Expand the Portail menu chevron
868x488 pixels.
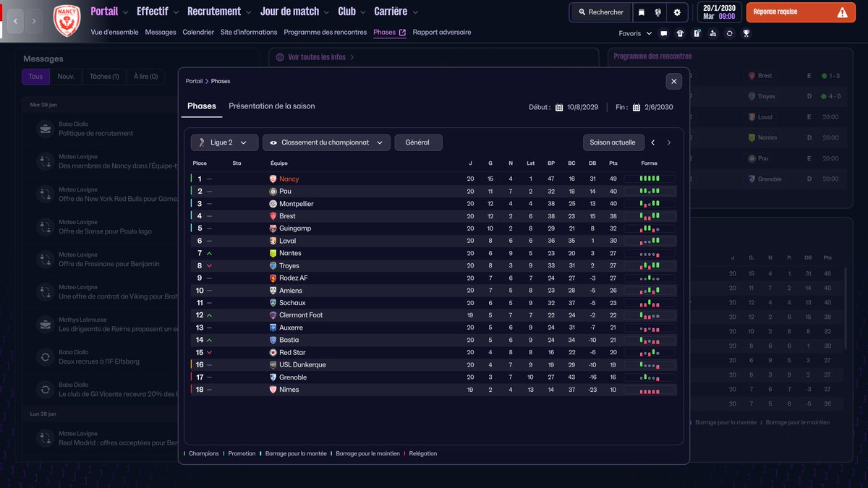click(127, 12)
